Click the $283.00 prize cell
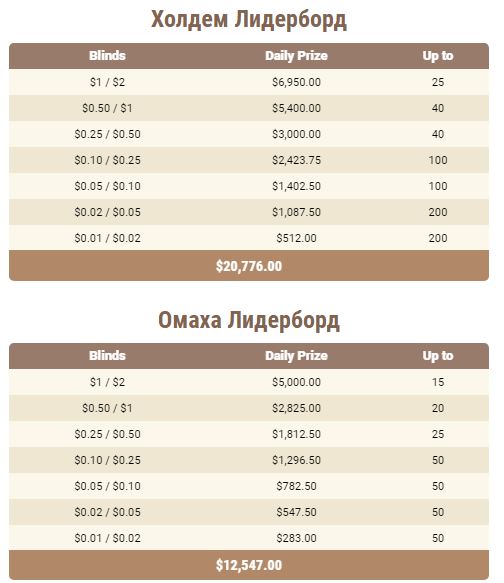This screenshot has height=583, width=504. (296, 538)
